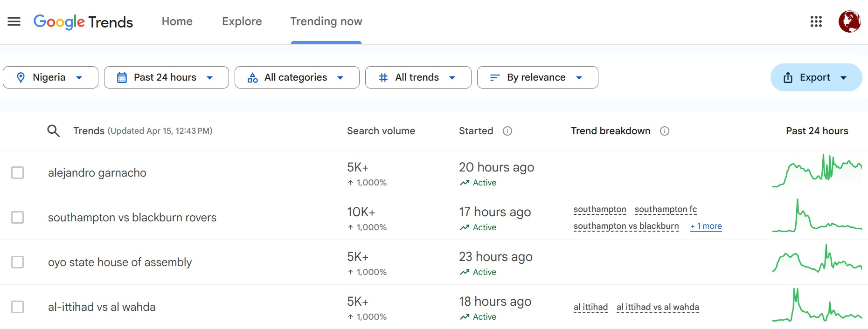The height and width of the screenshot is (329, 868).
Task: Click the Search volume column header
Action: point(381,131)
